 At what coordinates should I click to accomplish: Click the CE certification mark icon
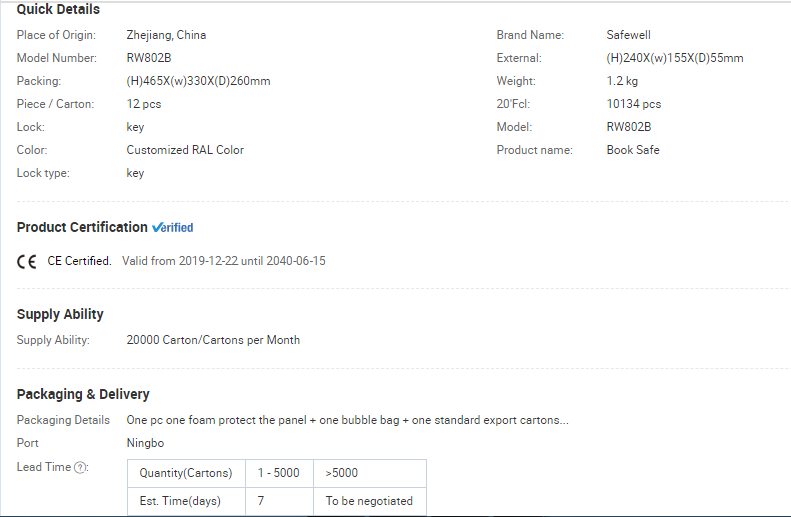[27, 261]
